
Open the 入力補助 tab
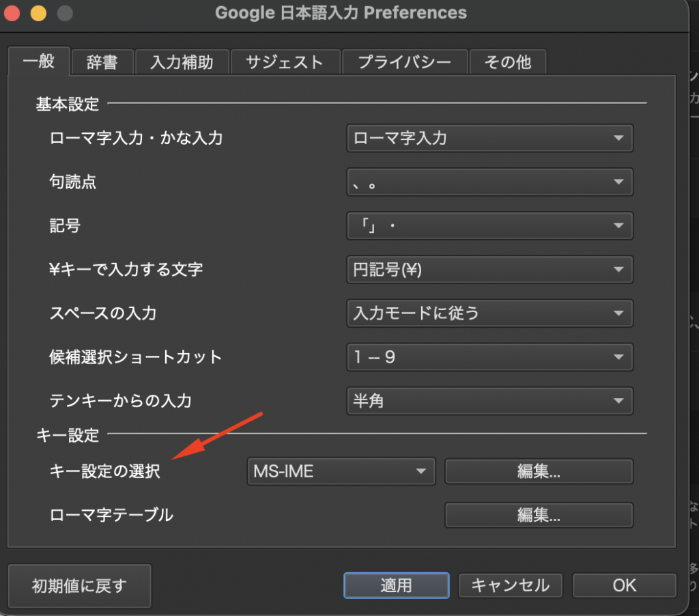tap(182, 62)
